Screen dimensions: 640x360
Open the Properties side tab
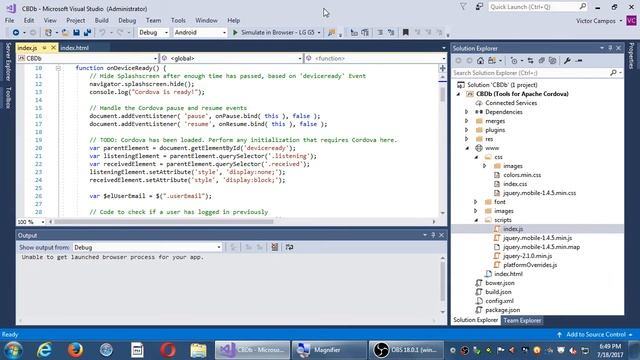[x=631, y=56]
